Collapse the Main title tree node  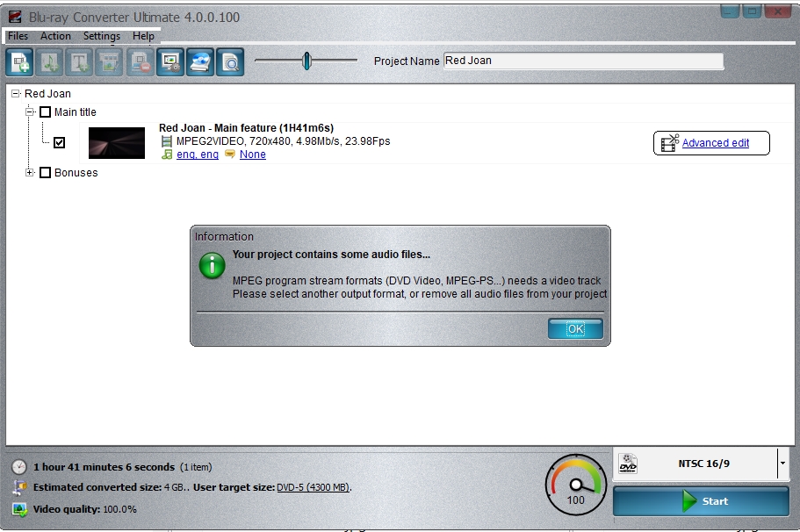[x=30, y=112]
